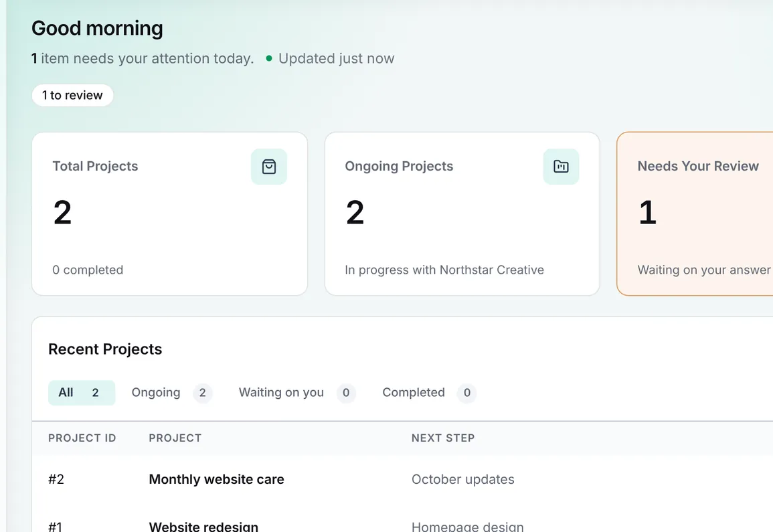Screen dimensions: 773x532
Task: Click the 'Good morning' heading
Action: click(97, 28)
